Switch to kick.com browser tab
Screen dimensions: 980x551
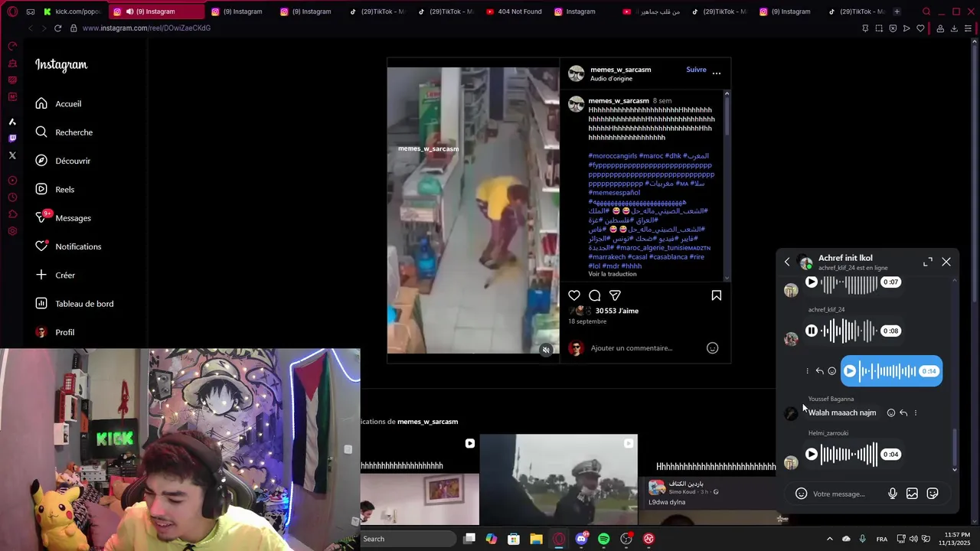pos(73,11)
